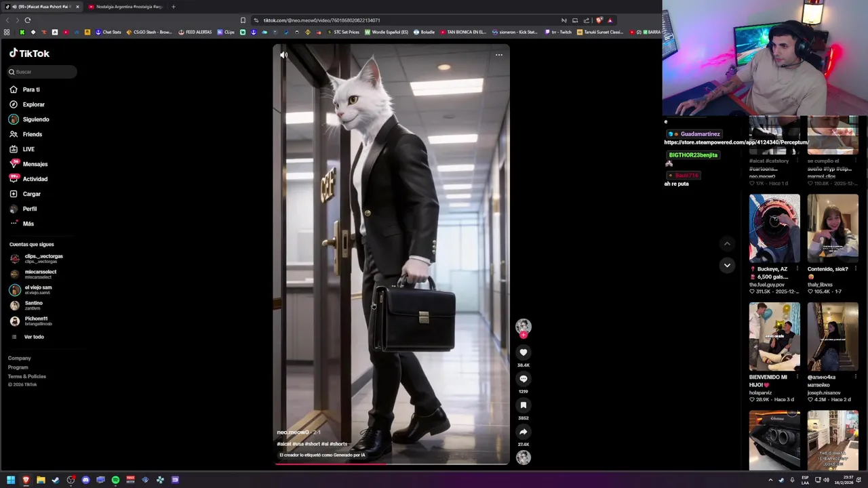Expand the Más menu

22,224
